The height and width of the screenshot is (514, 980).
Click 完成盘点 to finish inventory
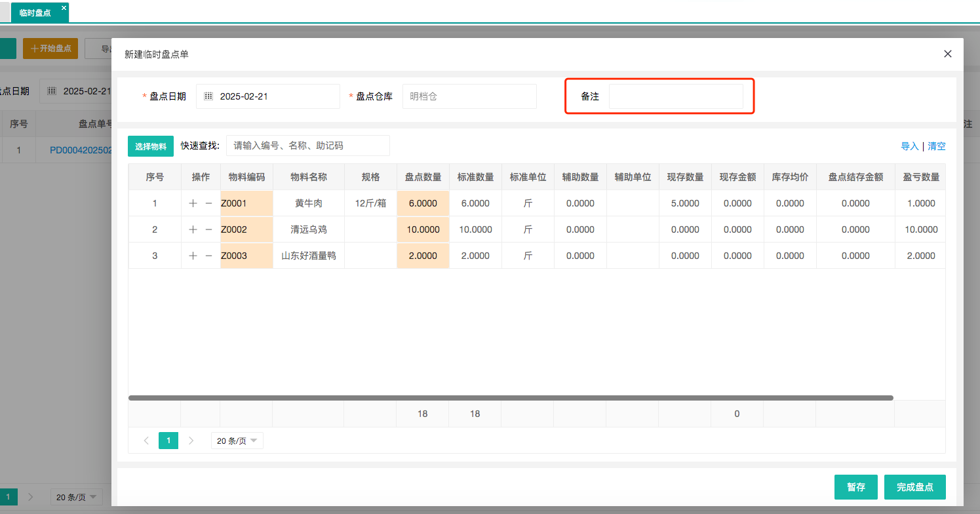click(x=914, y=487)
